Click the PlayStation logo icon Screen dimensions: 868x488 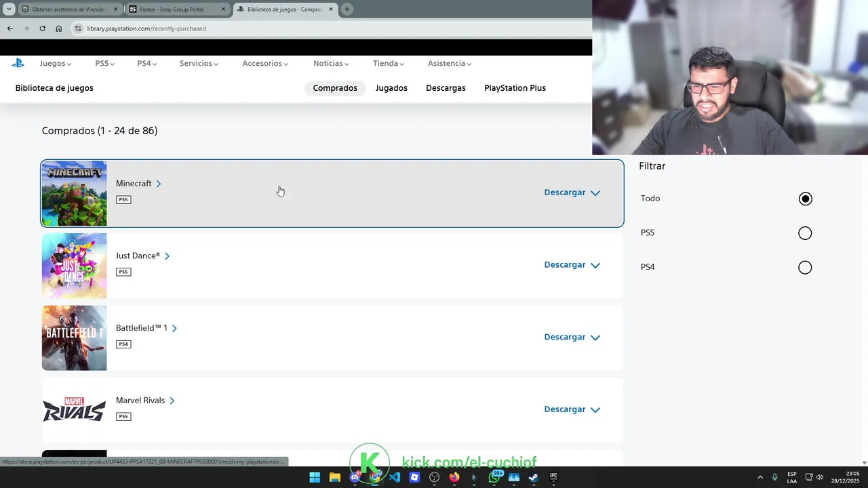tap(18, 63)
